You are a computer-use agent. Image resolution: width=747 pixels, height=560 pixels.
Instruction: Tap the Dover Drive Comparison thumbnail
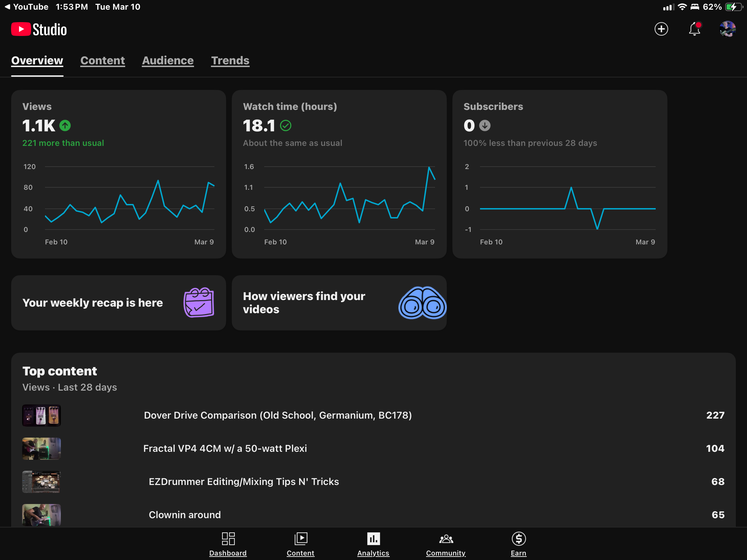[41, 415]
